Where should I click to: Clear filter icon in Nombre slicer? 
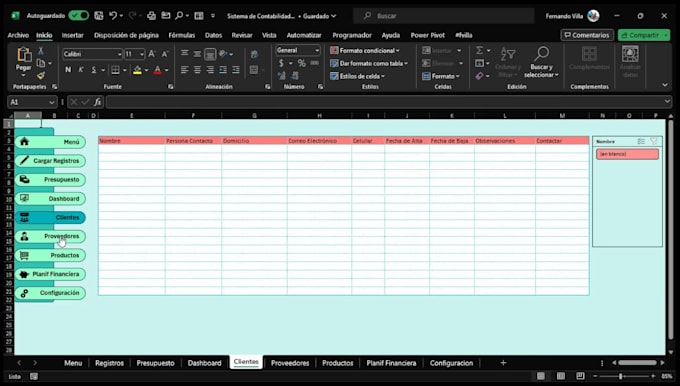[x=654, y=141]
